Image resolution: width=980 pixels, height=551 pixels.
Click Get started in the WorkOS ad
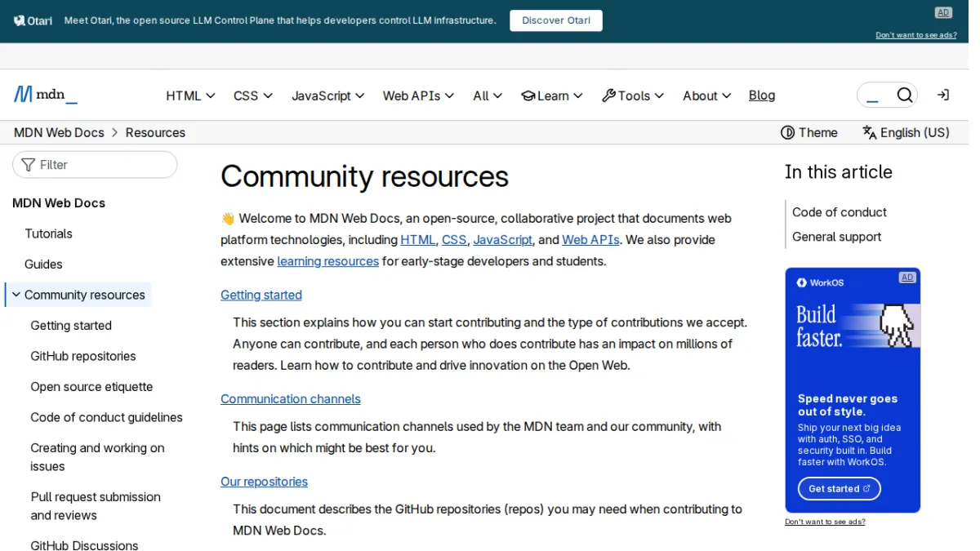pos(840,489)
